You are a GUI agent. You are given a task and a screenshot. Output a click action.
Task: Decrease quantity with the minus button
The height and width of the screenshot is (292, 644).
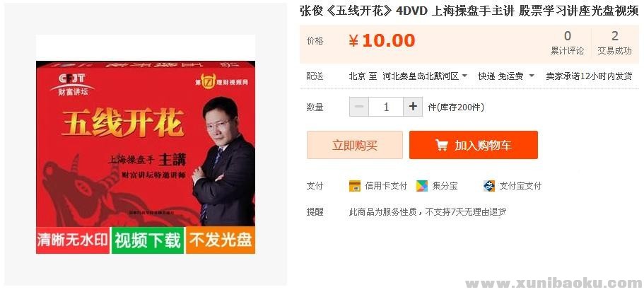(359, 107)
